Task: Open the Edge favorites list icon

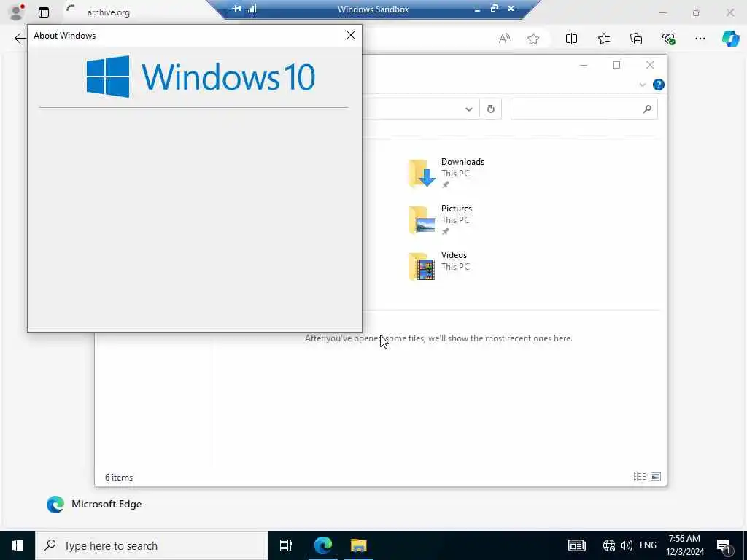Action: pyautogui.click(x=603, y=39)
